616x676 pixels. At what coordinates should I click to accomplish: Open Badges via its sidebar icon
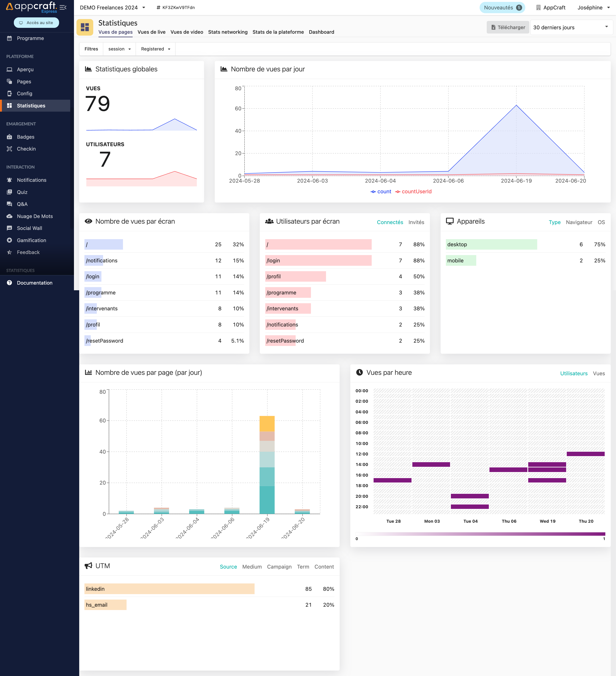(9, 137)
